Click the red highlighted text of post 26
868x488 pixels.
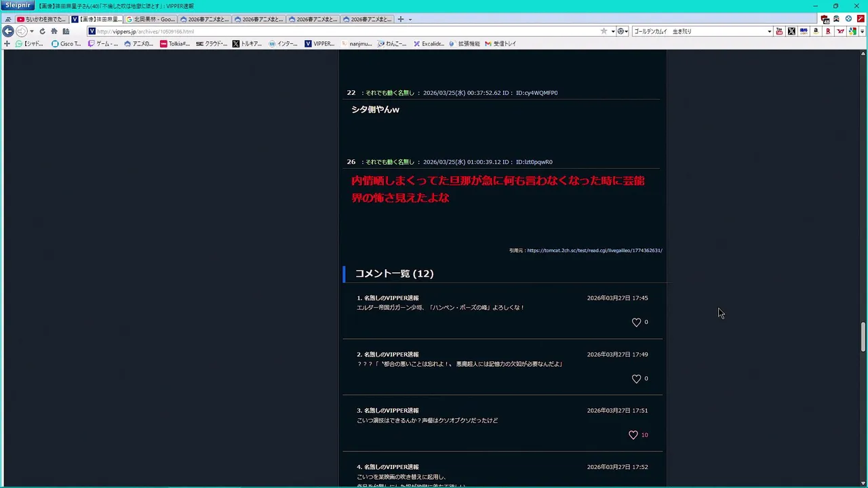pos(498,189)
